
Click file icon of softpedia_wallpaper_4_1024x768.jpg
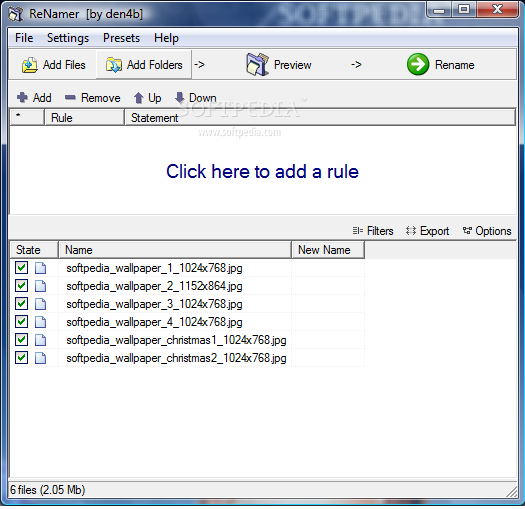[x=41, y=322]
